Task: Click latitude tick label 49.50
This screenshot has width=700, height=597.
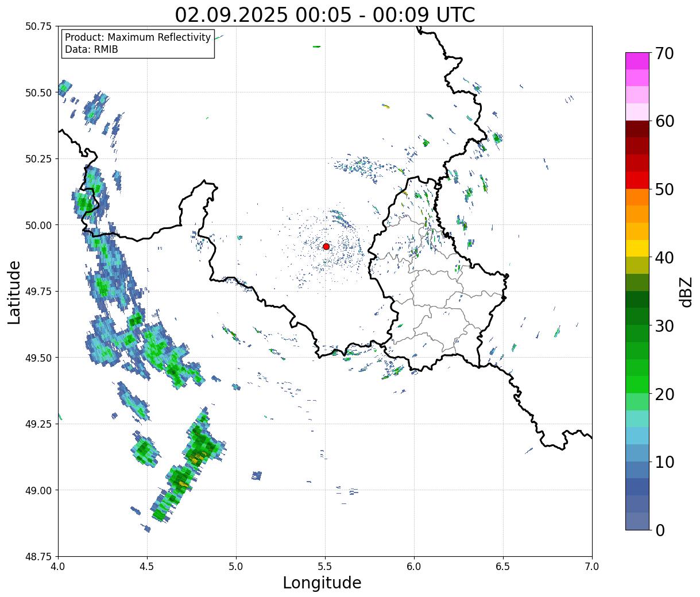Action: point(38,358)
